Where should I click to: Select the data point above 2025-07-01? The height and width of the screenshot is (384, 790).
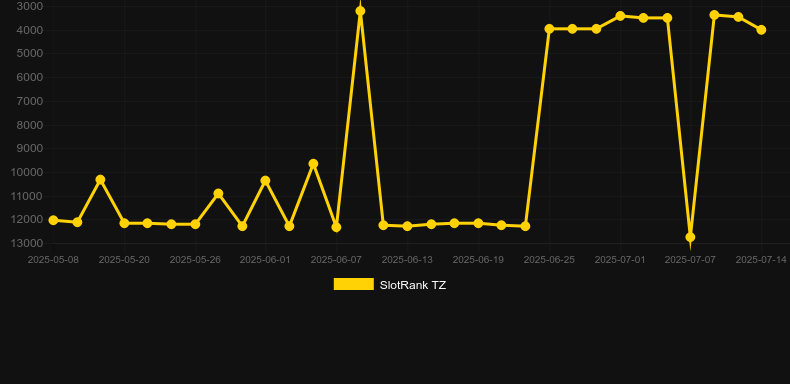(x=620, y=17)
